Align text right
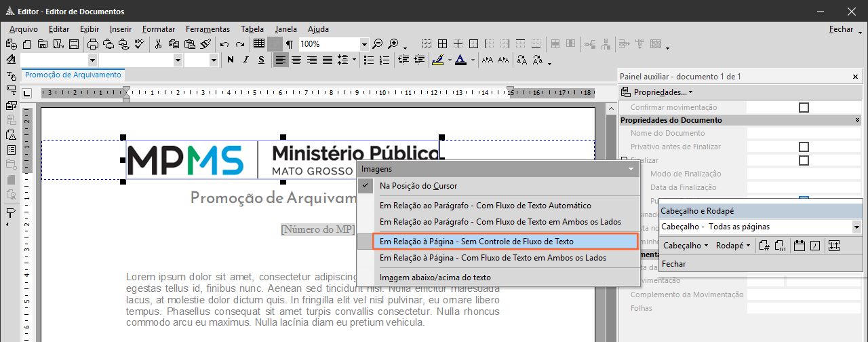The width and height of the screenshot is (868, 342). click(312, 60)
